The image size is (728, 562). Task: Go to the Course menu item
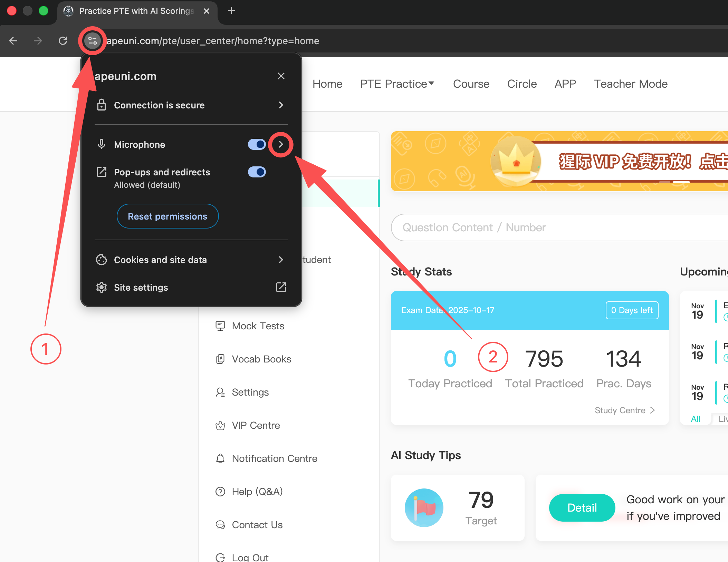point(471,84)
